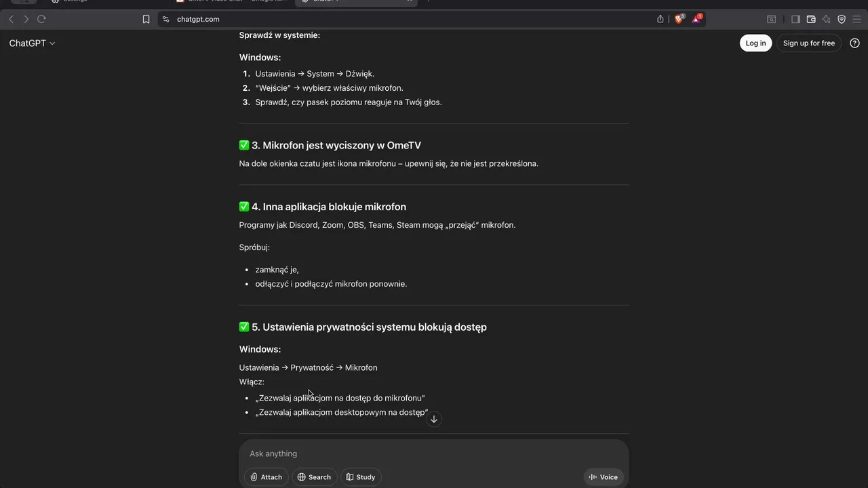Select Study mode in the composer
Screen dimensions: 868x488
click(360, 477)
